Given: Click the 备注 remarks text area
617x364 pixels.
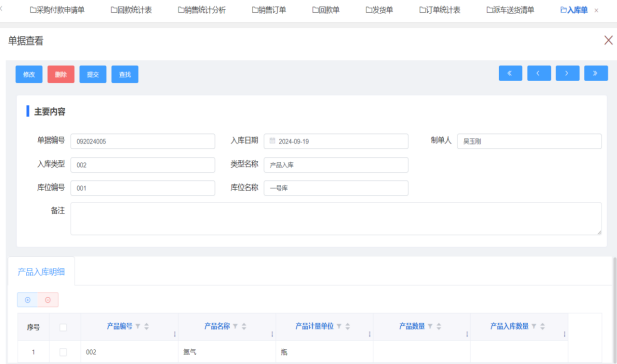Looking at the screenshot, I should coord(336,219).
